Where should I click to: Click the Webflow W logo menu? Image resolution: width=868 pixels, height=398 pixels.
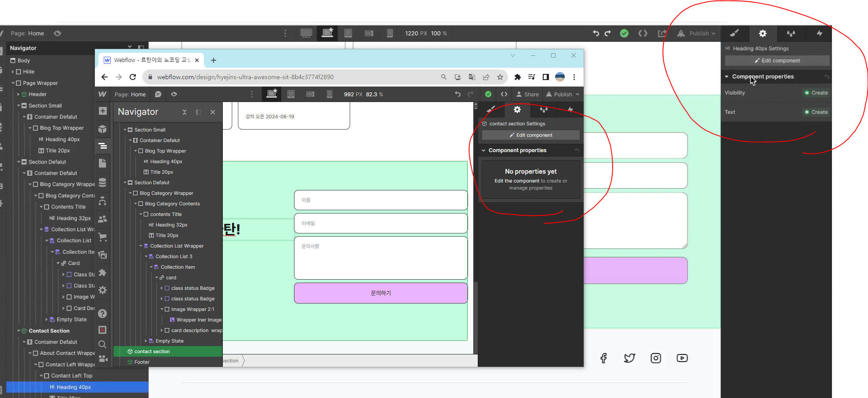tap(102, 94)
